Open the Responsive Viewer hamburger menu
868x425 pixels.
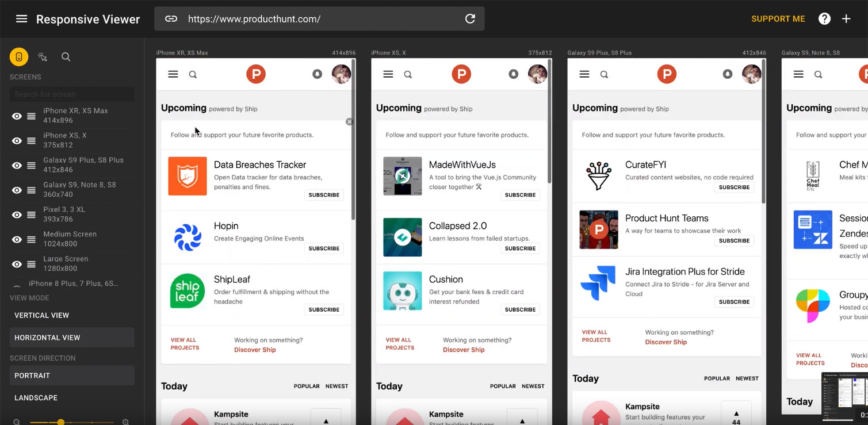point(21,19)
